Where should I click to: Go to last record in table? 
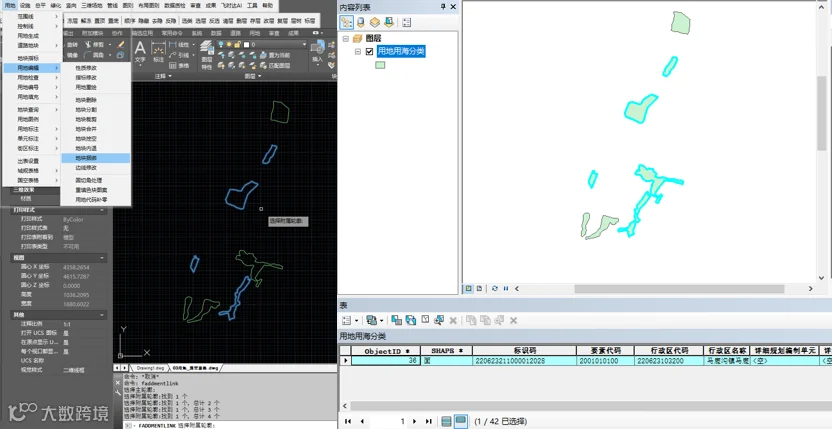[x=429, y=421]
